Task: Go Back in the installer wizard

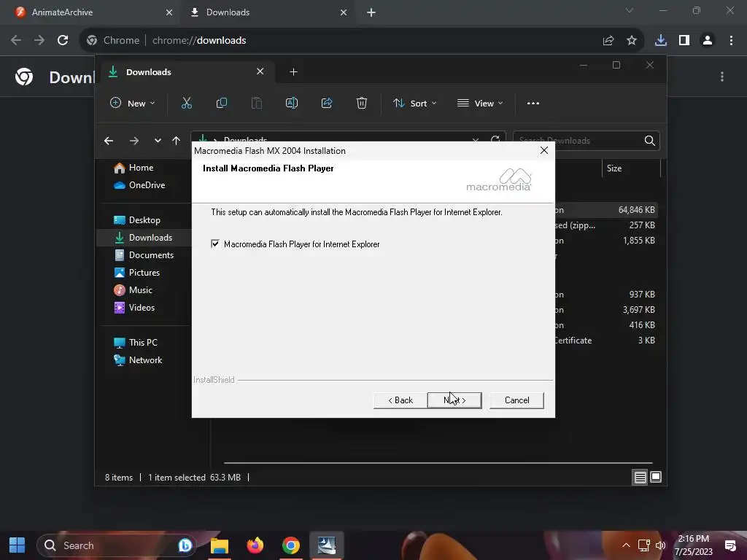Action: click(x=400, y=400)
